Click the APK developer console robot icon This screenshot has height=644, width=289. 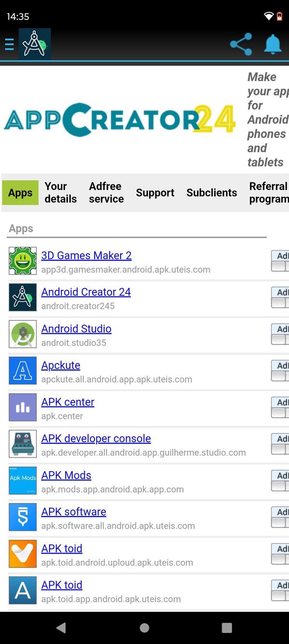tap(23, 444)
